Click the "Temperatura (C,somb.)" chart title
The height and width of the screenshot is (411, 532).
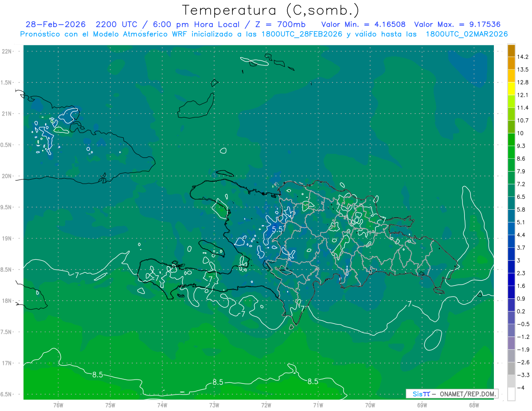click(270, 10)
